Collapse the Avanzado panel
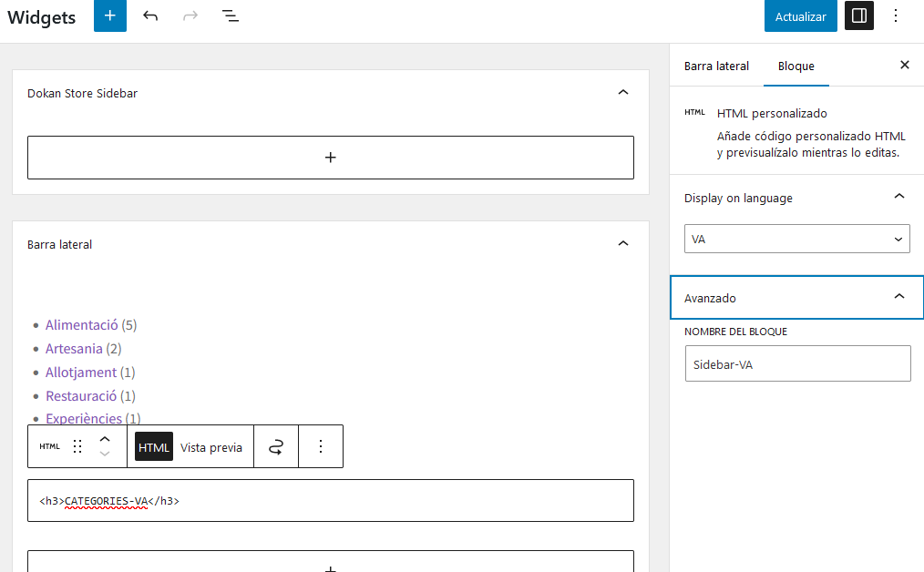The width and height of the screenshot is (924, 572). tap(898, 298)
